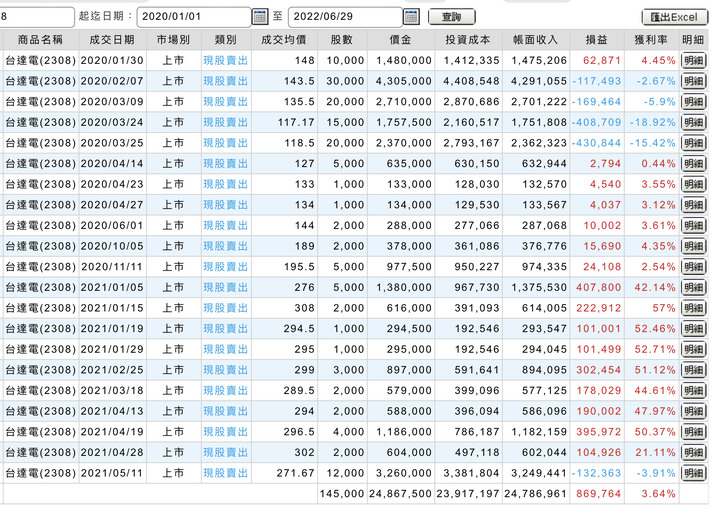The height and width of the screenshot is (517, 720).
Task: Click 現股賣出 link in 2020/03/24 row
Action: click(225, 123)
